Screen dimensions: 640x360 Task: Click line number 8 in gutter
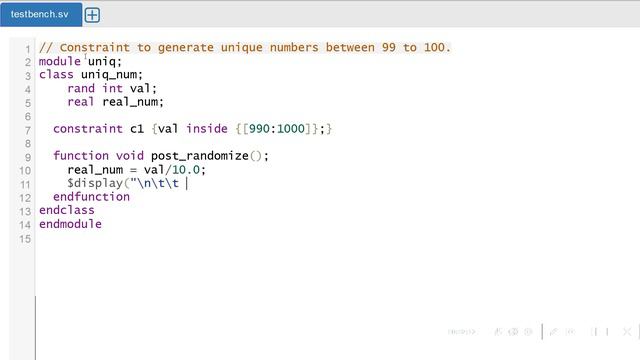(28, 144)
